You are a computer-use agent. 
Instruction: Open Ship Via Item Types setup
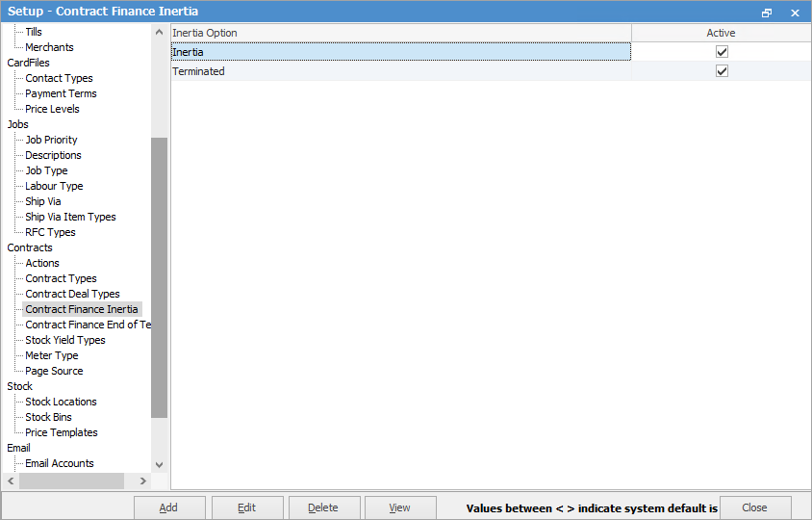pyautogui.click(x=70, y=217)
